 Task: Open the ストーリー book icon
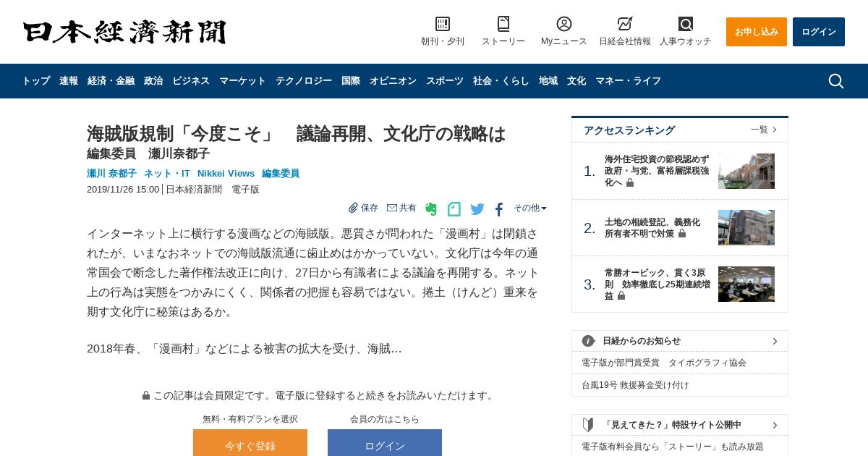tap(503, 24)
